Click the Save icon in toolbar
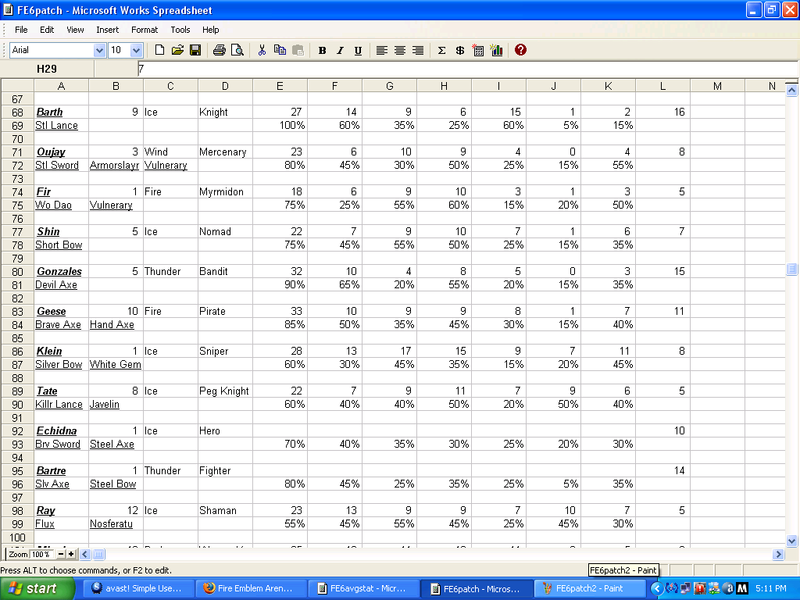Image resolution: width=800 pixels, height=600 pixels. [x=195, y=50]
